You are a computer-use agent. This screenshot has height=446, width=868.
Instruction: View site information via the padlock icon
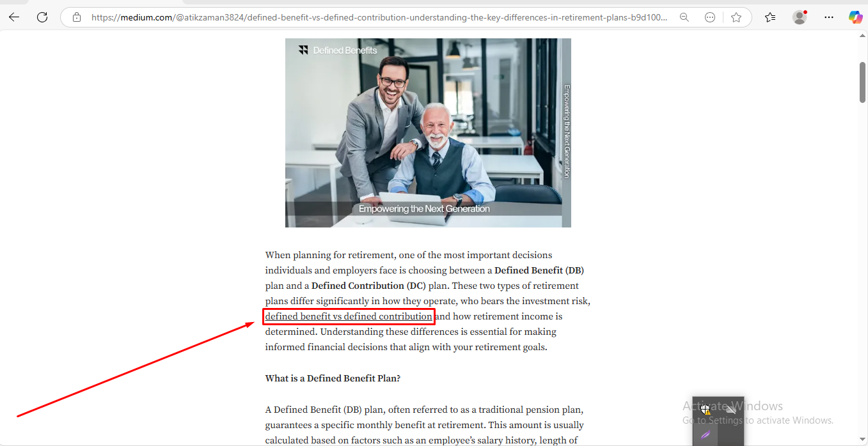(x=77, y=17)
